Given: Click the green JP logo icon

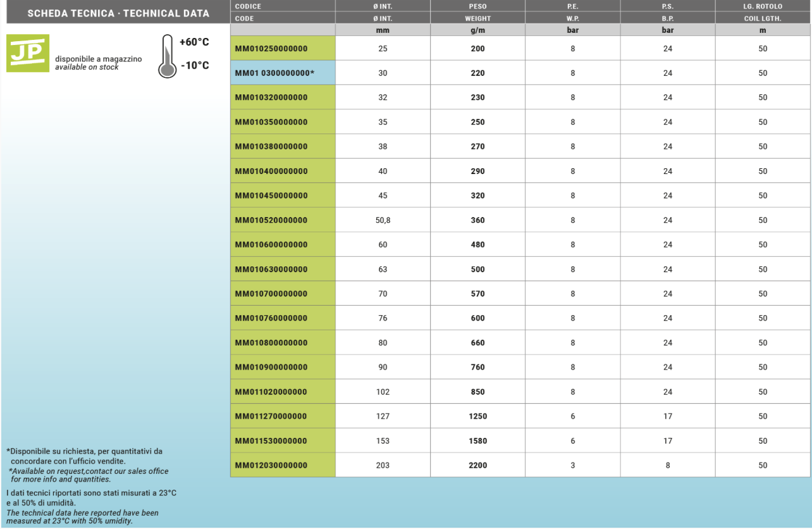Looking at the screenshot, I should click(x=27, y=53).
